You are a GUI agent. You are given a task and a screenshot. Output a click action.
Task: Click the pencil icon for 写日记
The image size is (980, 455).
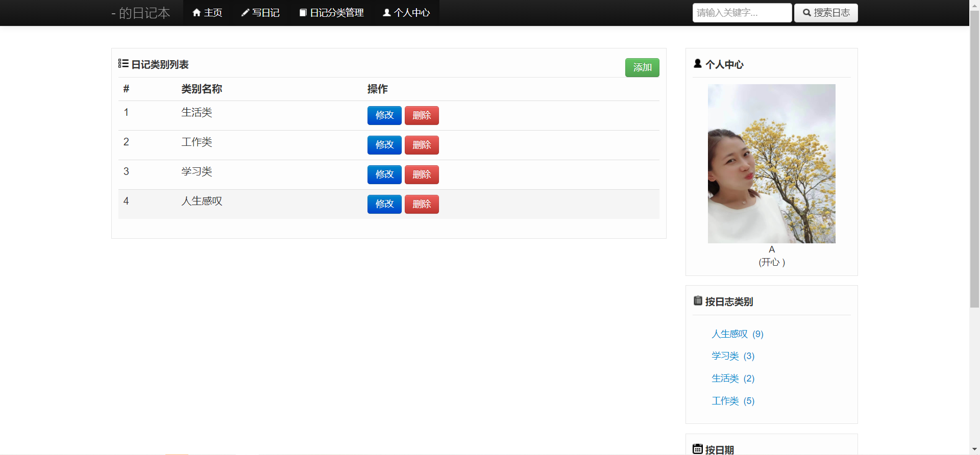pos(245,13)
